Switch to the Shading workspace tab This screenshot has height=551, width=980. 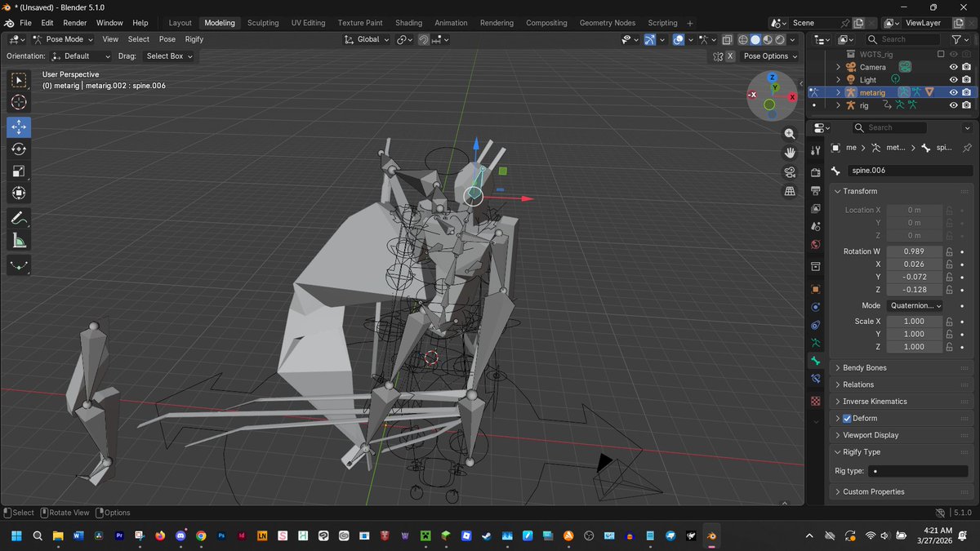[408, 23]
